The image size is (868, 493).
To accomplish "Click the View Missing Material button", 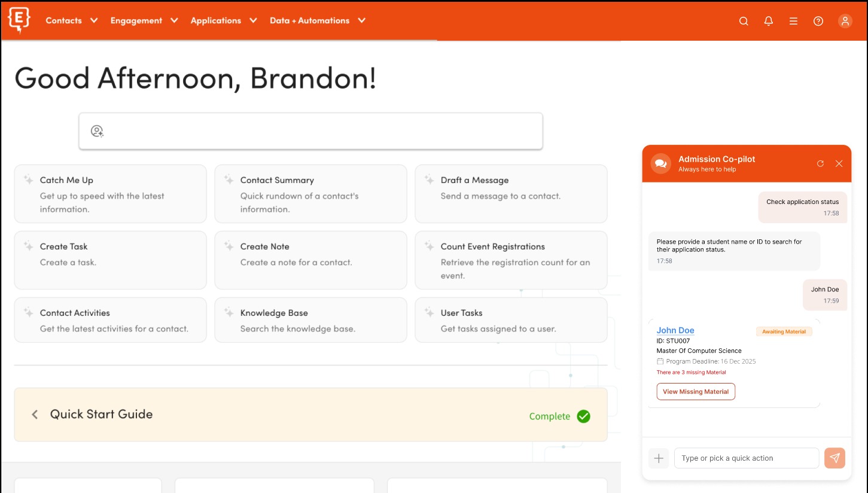I will click(x=696, y=391).
